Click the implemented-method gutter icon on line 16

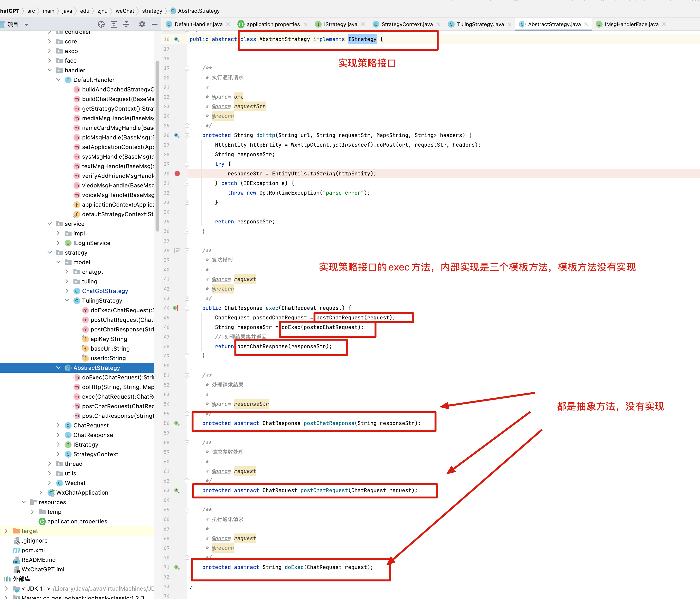click(177, 39)
